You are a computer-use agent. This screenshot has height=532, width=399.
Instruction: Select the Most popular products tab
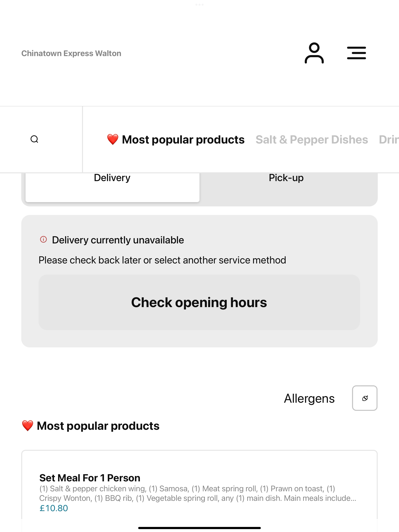click(176, 139)
